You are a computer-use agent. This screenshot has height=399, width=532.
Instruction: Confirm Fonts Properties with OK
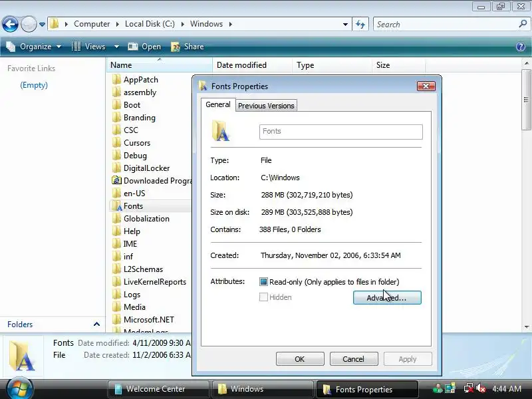(300, 359)
